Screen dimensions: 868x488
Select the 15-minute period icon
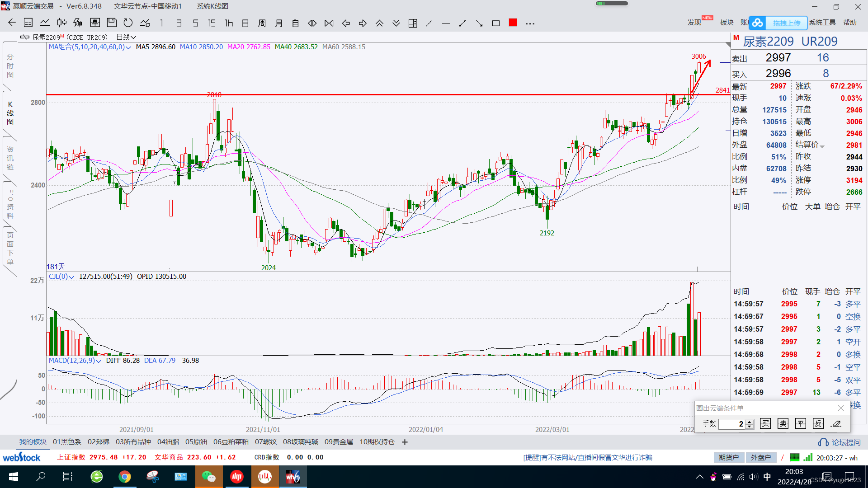[212, 23]
